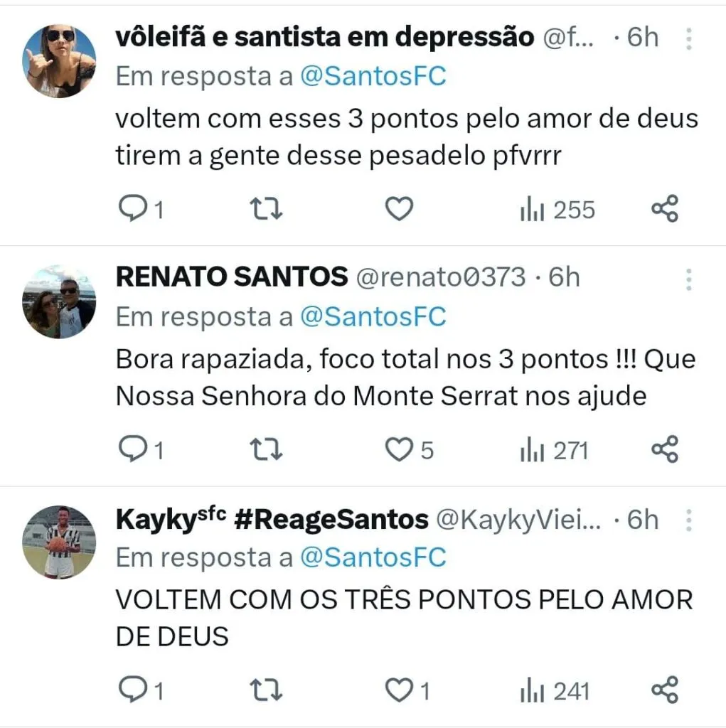This screenshot has width=726, height=728.
Task: Open @SantosFC link in RENATO SANTOS's reply
Action: click(373, 316)
